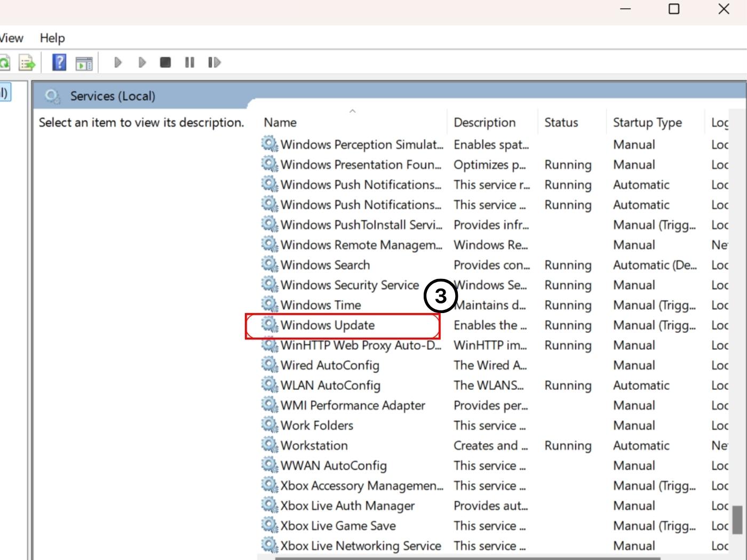Click the gear icon beside Windows Perception Simulation

point(269,144)
